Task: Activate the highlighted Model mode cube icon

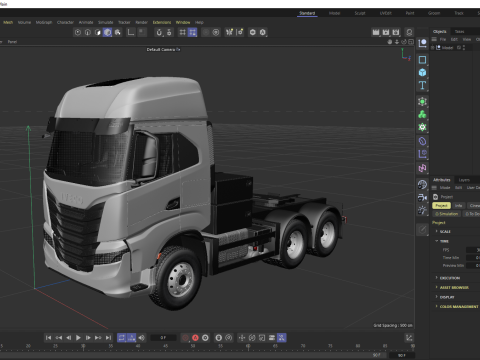Action: tap(107, 32)
